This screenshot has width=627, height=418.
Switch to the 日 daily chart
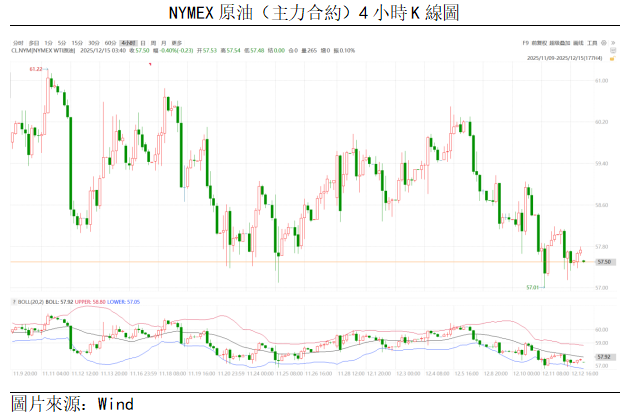coord(142,43)
